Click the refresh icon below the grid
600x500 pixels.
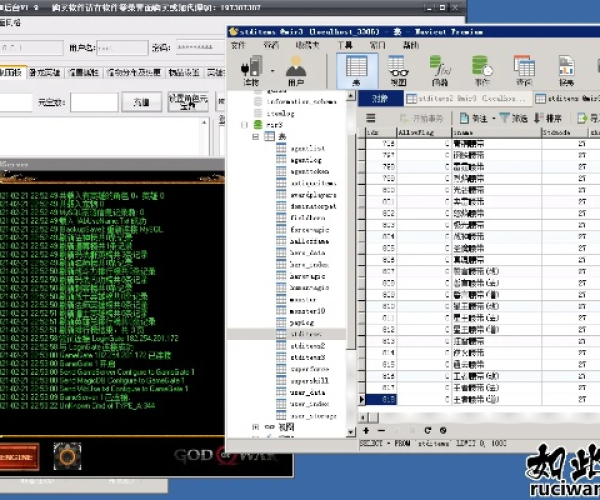[x=428, y=431]
